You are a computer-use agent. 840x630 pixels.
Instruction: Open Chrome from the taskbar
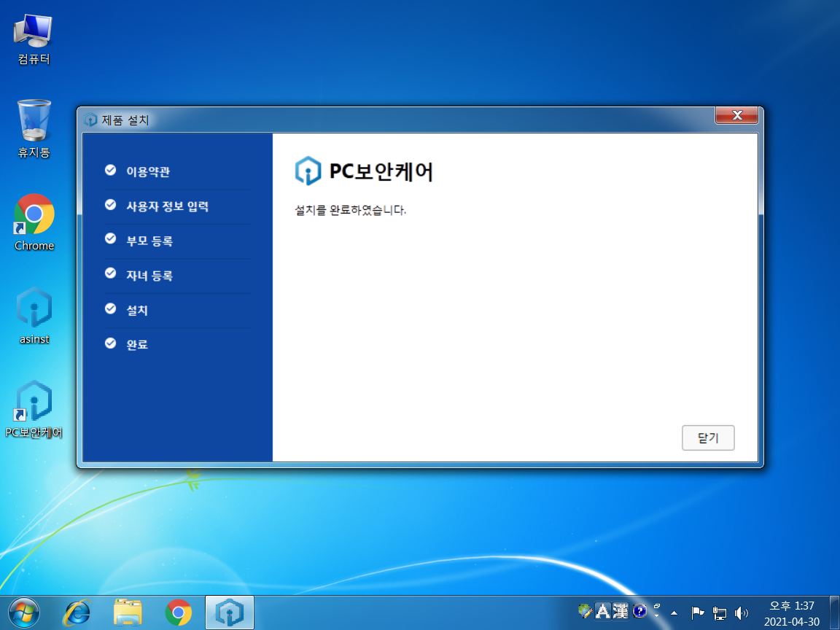(x=179, y=612)
